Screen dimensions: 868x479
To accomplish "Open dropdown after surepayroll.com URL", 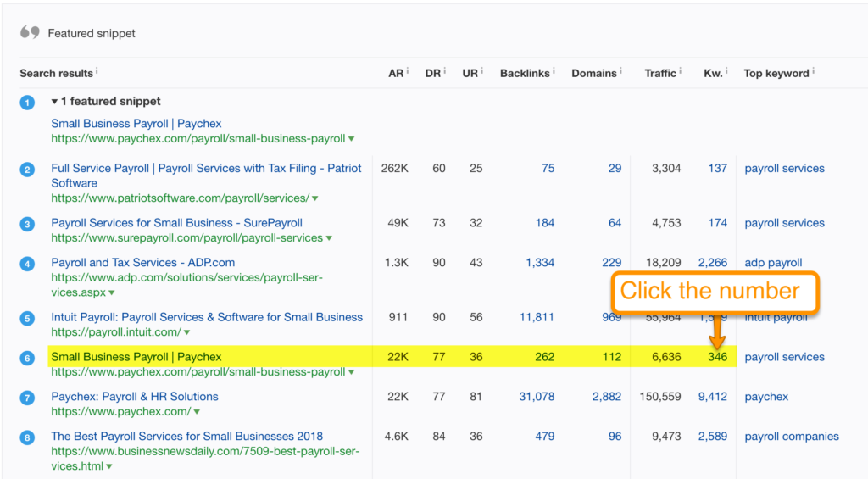I will click(x=329, y=238).
